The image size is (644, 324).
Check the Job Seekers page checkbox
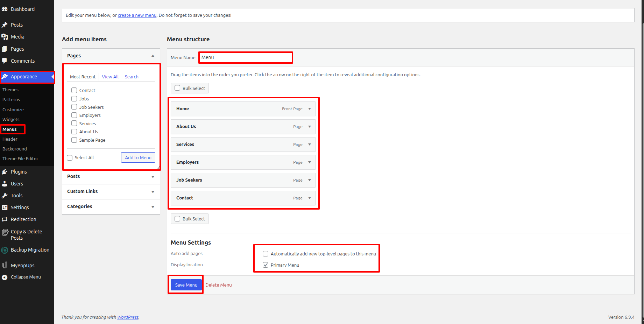[74, 107]
